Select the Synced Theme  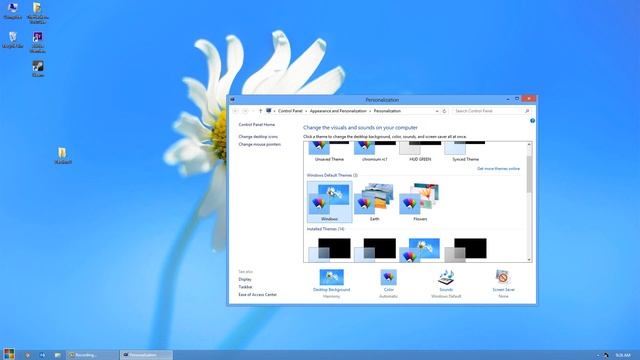465,151
